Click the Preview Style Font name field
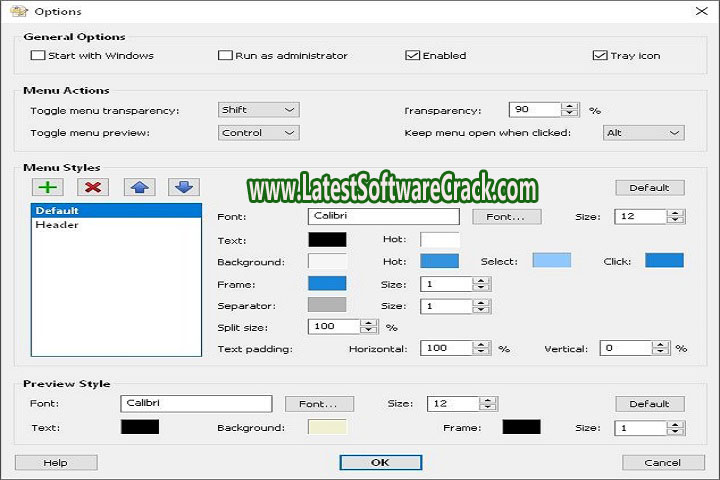The height and width of the screenshot is (480, 720). (196, 404)
